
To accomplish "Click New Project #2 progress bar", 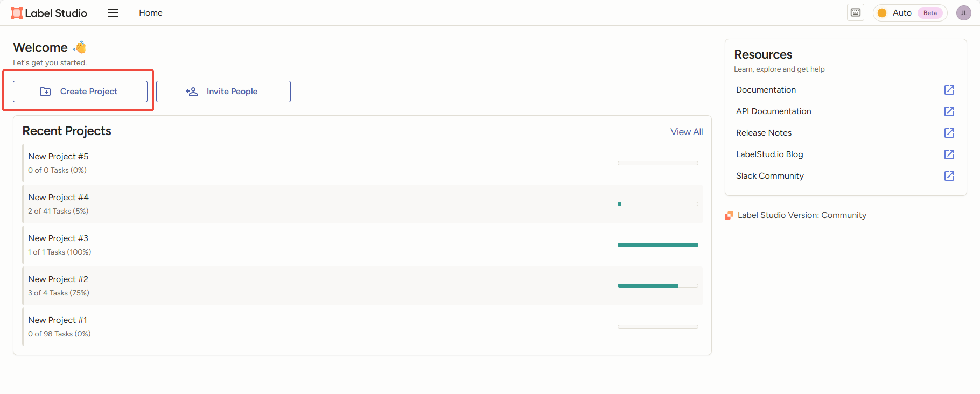I will [x=657, y=286].
